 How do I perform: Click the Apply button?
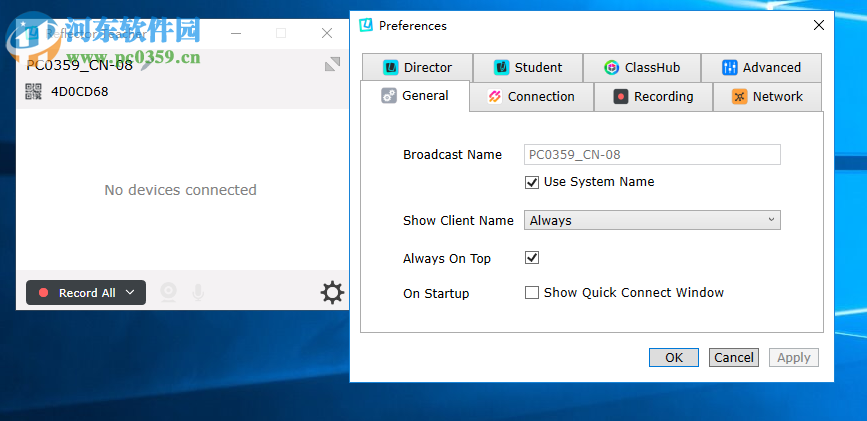coord(794,357)
